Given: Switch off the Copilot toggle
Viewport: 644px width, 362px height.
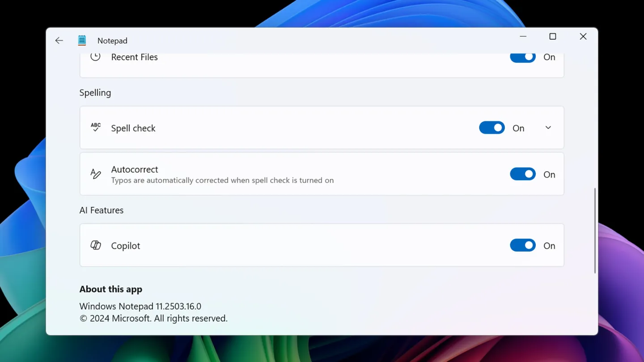Looking at the screenshot, I should pos(522,245).
